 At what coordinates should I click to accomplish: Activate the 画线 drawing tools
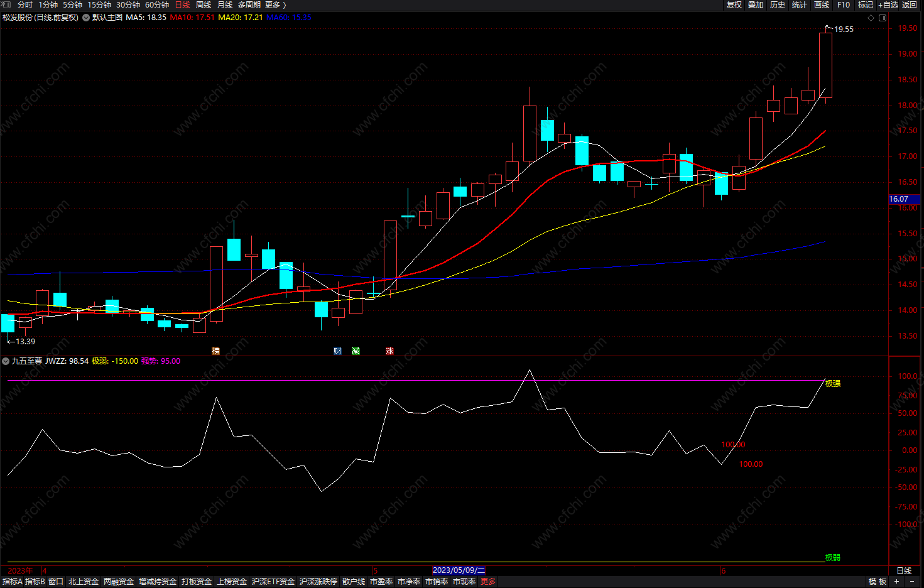[822, 5]
